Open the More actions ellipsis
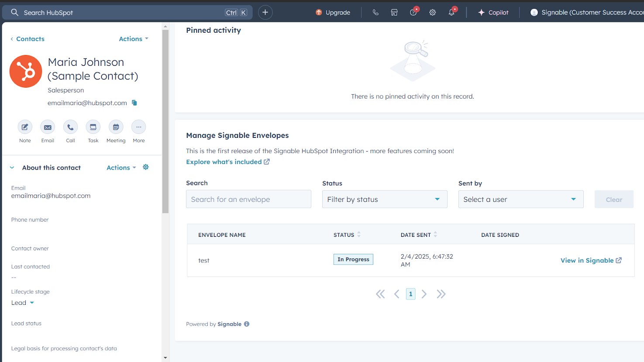This screenshot has height=362, width=644. click(138, 127)
